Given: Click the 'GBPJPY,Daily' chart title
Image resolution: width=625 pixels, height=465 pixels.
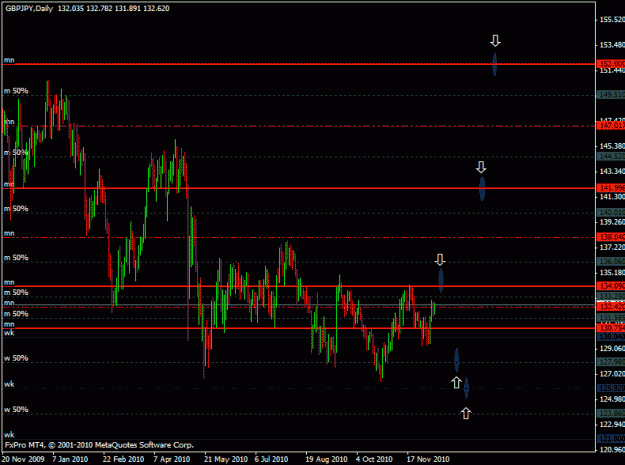Looking at the screenshot, I should pyautogui.click(x=29, y=8).
